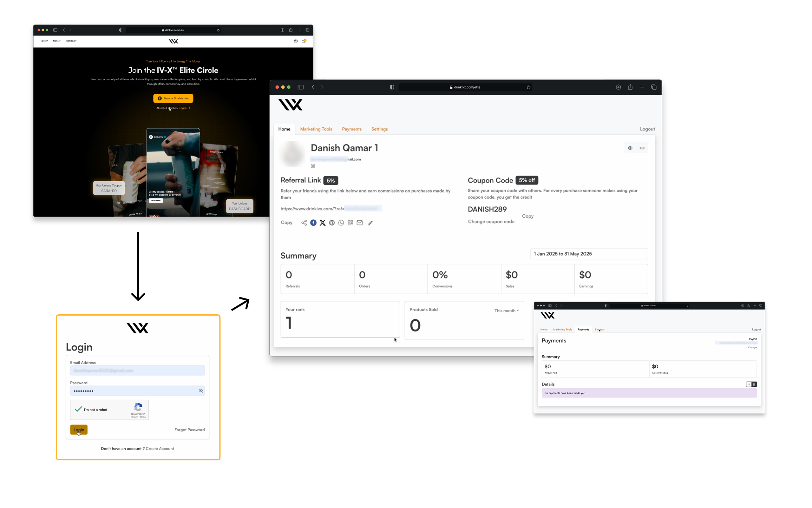Open the Marketing Tools tab on dashboard
812x508 pixels.
click(316, 129)
